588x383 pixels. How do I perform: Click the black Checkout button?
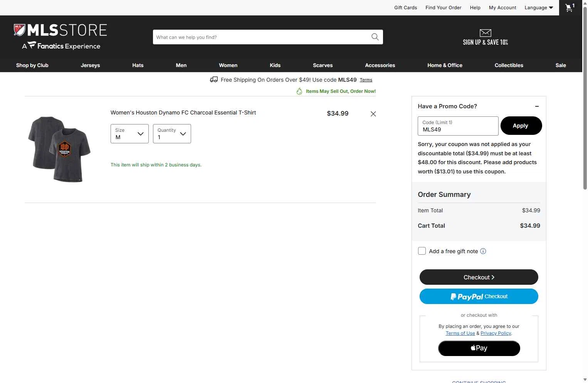pos(479,277)
